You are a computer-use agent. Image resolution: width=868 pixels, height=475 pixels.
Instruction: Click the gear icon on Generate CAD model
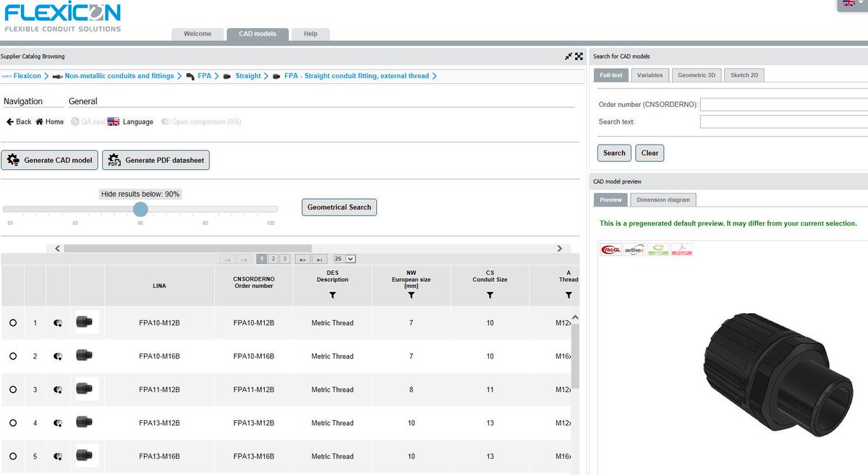click(13, 160)
